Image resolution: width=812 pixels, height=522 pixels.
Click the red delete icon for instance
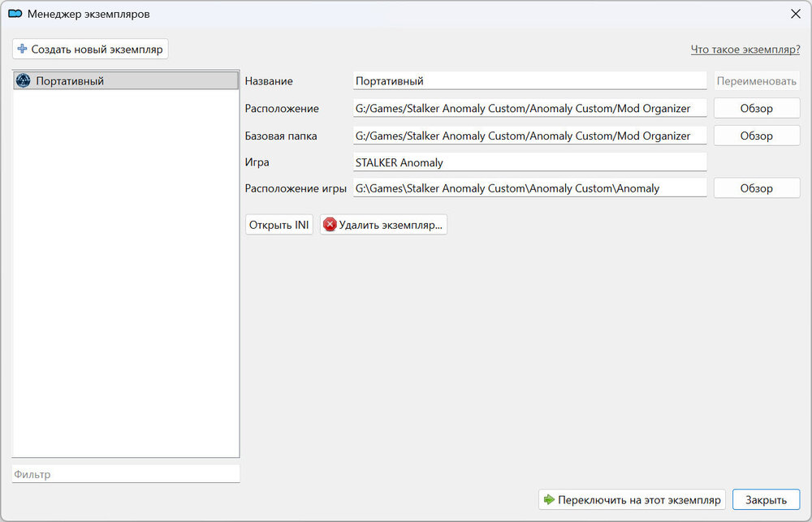pos(330,225)
